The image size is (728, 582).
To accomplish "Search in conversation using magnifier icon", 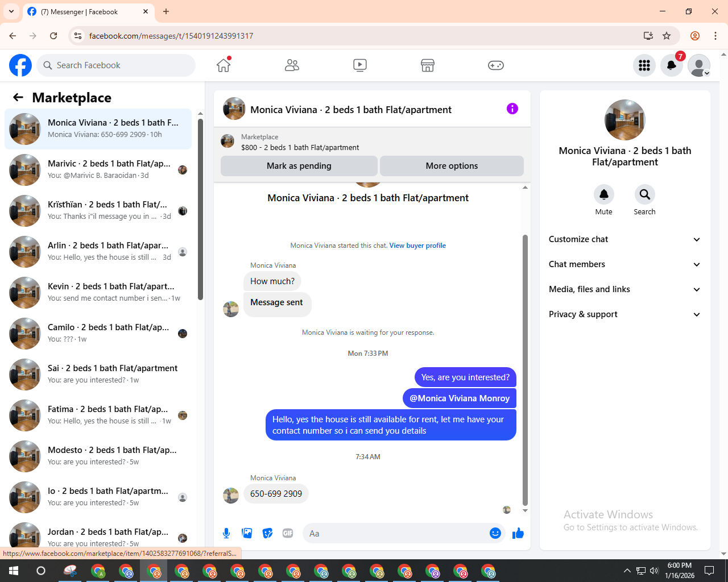I will (645, 194).
